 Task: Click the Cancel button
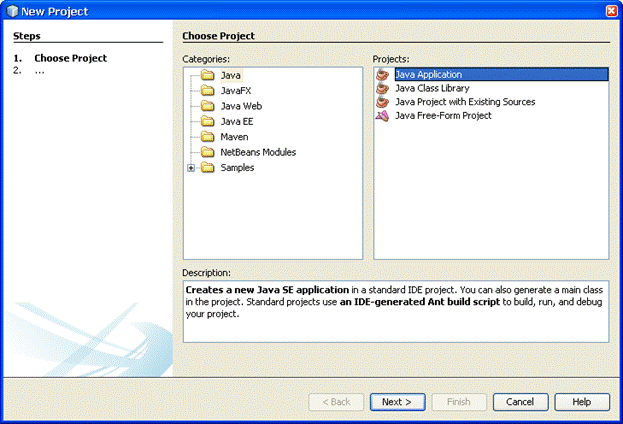[520, 402]
